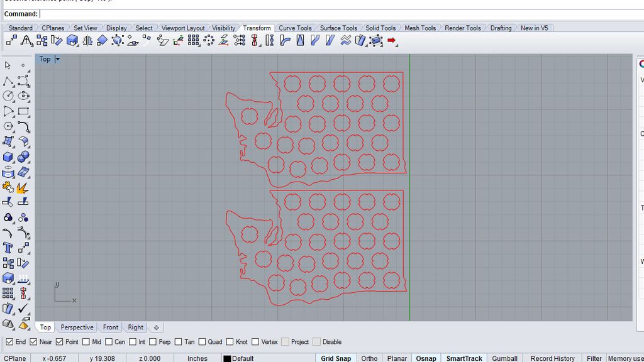Click the Boolean Union spheres icon
The image size is (644, 362).
coord(23,156)
